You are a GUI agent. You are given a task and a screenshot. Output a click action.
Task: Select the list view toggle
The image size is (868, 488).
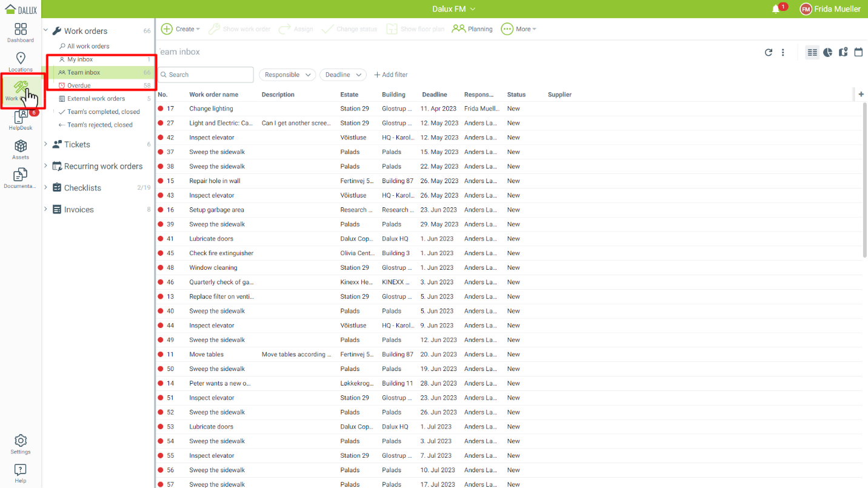[x=812, y=53]
